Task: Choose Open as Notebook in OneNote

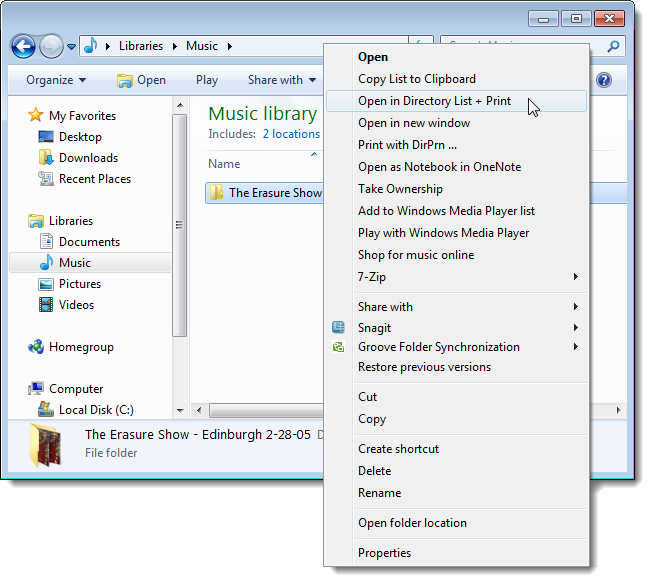Action: coord(456,167)
